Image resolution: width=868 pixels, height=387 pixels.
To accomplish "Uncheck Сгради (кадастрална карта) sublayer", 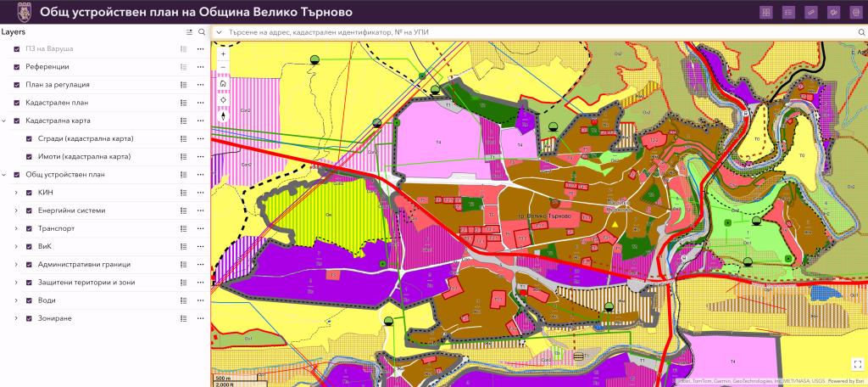I will pos(29,138).
